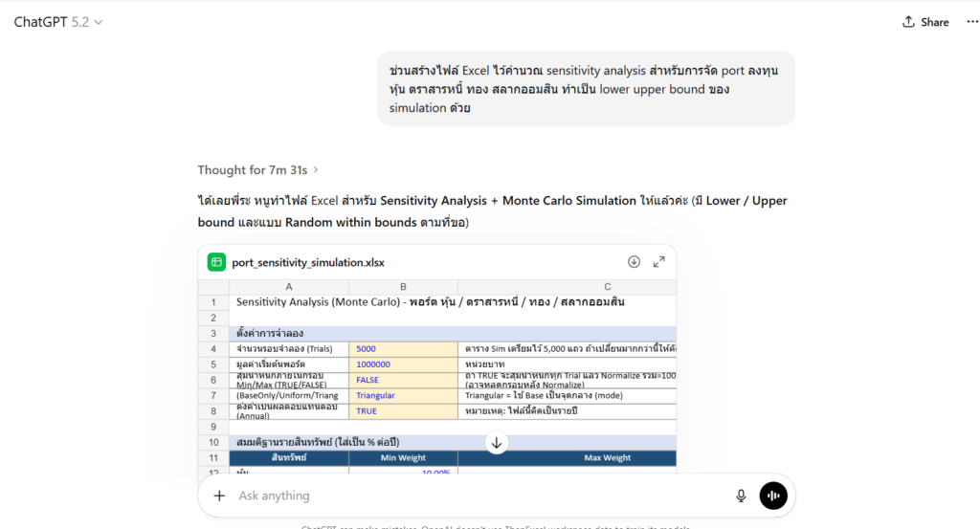Select column B header in the preview
Screen dimensions: 980x529
tap(403, 287)
